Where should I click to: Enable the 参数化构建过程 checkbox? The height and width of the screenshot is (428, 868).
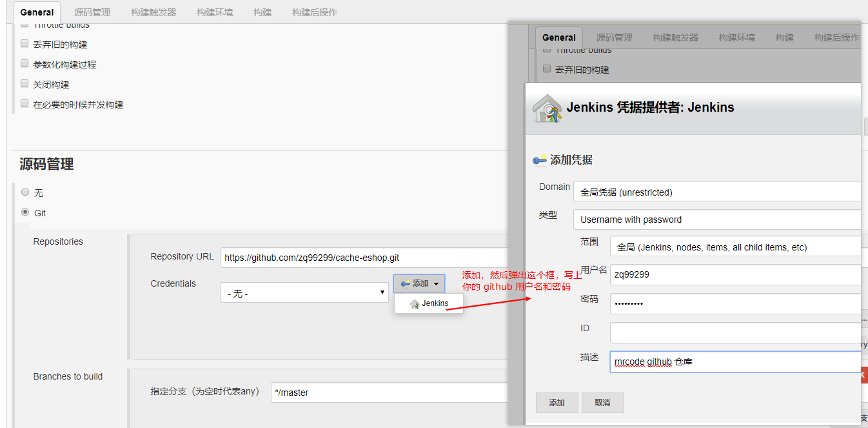[25, 64]
